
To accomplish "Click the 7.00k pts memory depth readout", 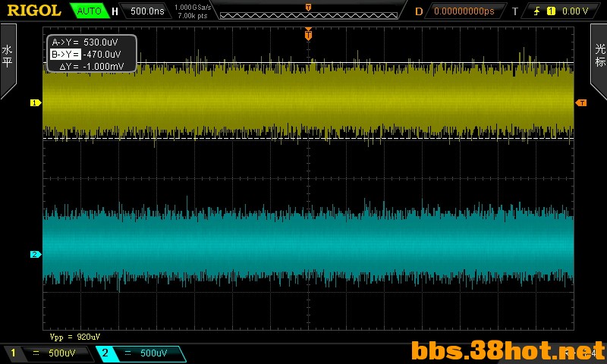I will point(193,16).
